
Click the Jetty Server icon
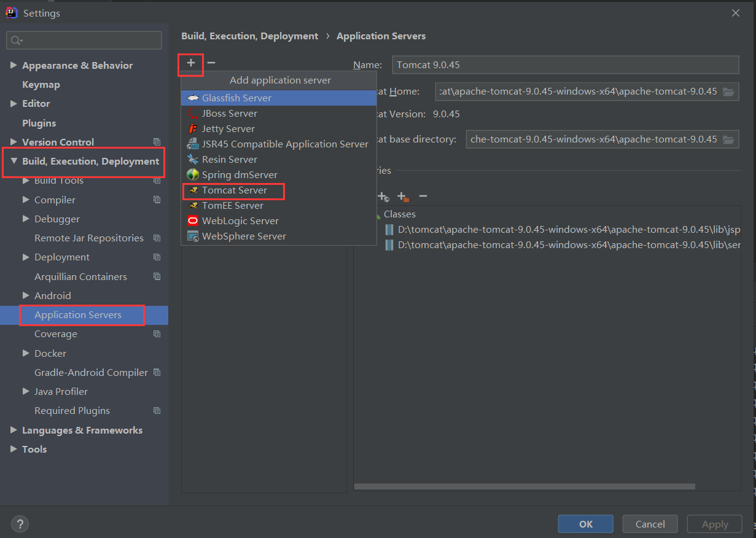(x=193, y=129)
